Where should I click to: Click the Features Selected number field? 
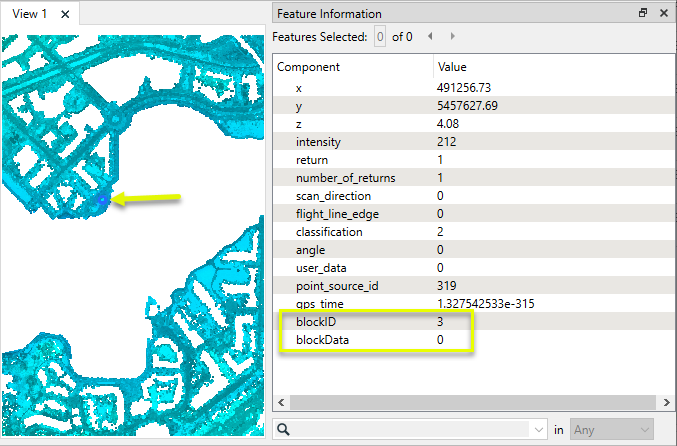379,37
